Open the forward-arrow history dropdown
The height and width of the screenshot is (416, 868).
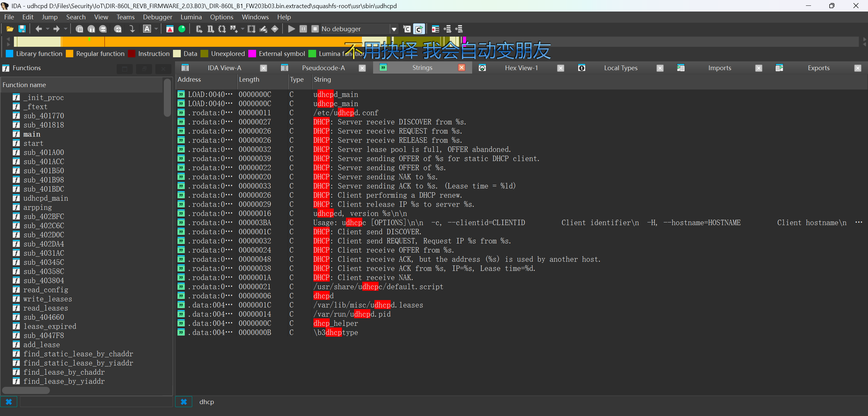(x=65, y=29)
